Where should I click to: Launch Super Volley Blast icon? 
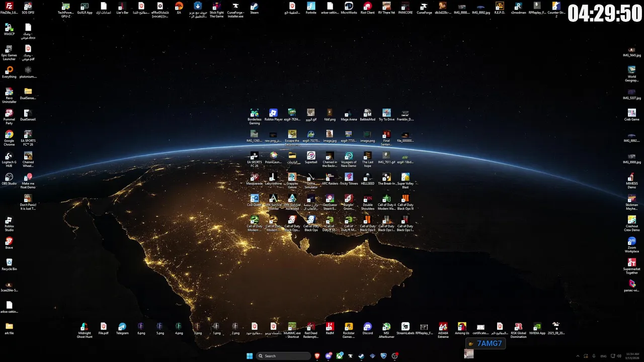point(406,181)
